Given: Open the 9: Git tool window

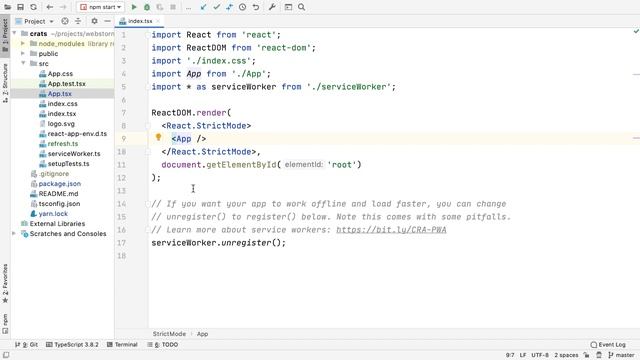Looking at the screenshot, I should (x=27, y=344).
